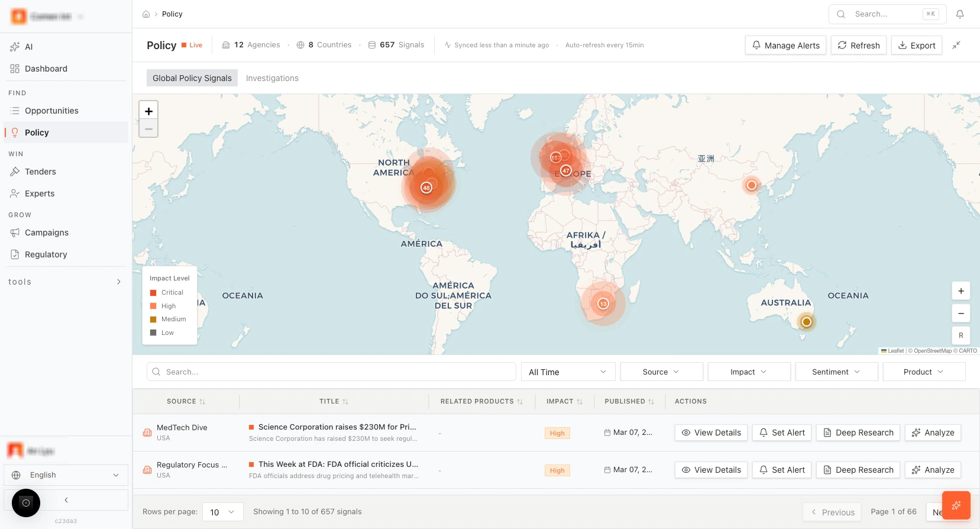Click the Previous page button
Viewport: 980px width, 529px height.
pyautogui.click(x=833, y=512)
